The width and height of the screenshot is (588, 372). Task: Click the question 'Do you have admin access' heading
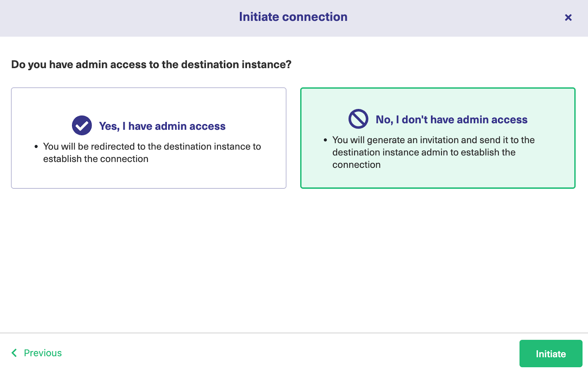pos(151,64)
